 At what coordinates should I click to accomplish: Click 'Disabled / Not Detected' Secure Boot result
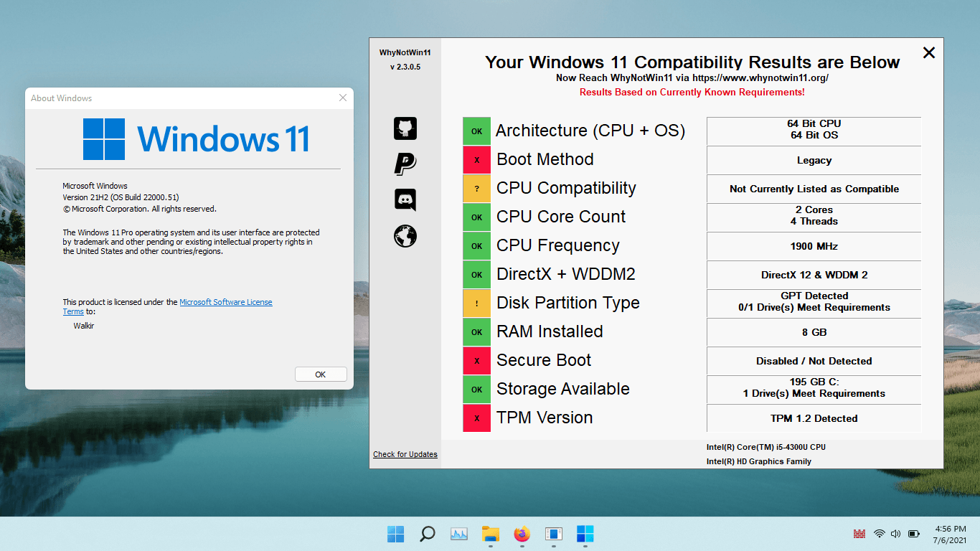tap(814, 361)
